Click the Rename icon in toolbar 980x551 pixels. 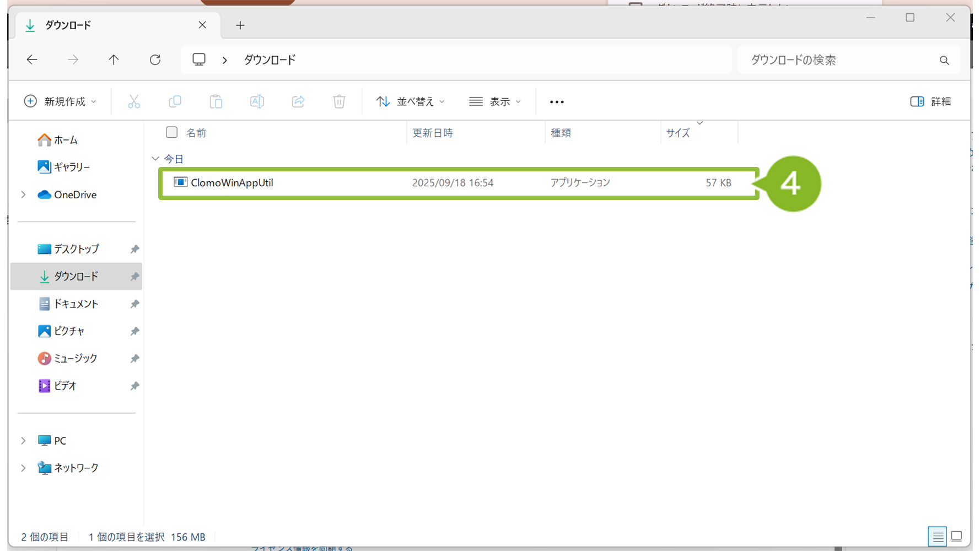point(257,101)
